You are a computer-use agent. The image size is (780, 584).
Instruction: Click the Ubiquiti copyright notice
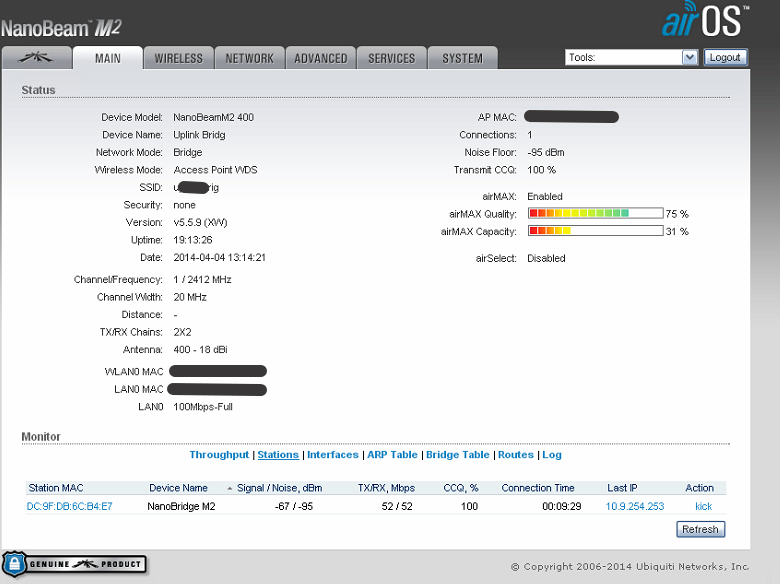click(630, 567)
